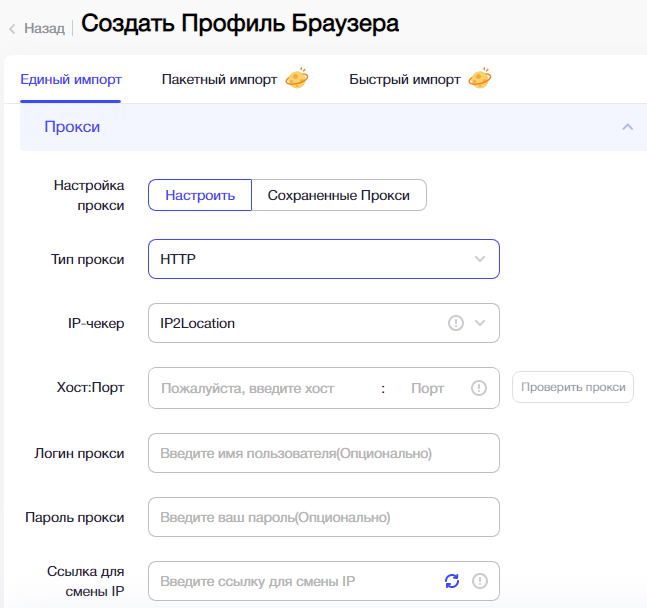This screenshot has width=647, height=608.
Task: Click the Прокси section header title
Action: pos(72,127)
